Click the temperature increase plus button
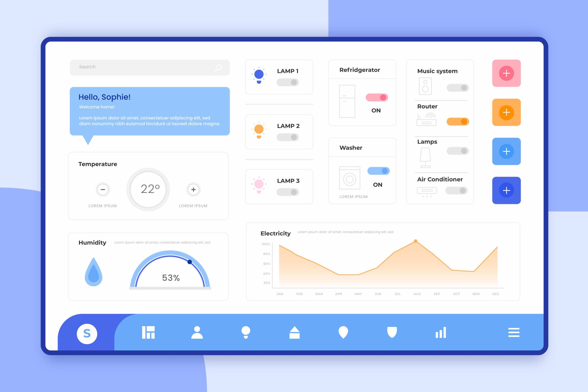This screenshot has height=392, width=588. pos(193,189)
